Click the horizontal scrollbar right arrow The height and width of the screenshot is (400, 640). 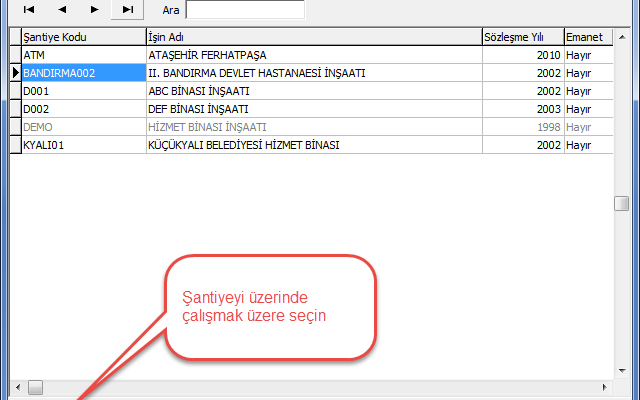click(606, 386)
